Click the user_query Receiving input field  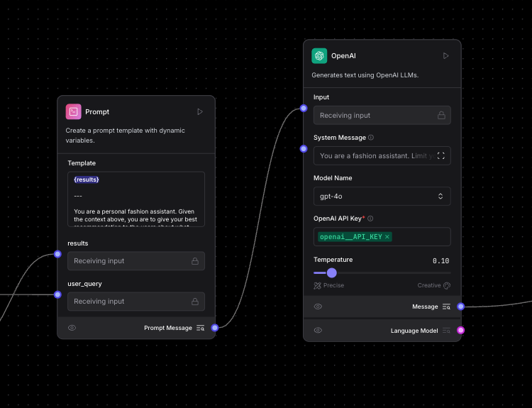(x=136, y=302)
